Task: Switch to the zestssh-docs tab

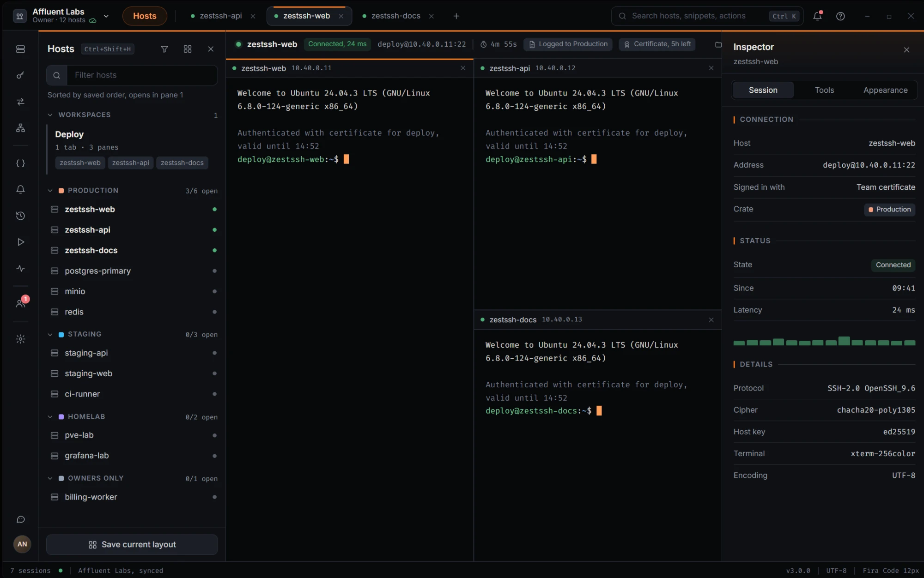Action: [x=395, y=16]
